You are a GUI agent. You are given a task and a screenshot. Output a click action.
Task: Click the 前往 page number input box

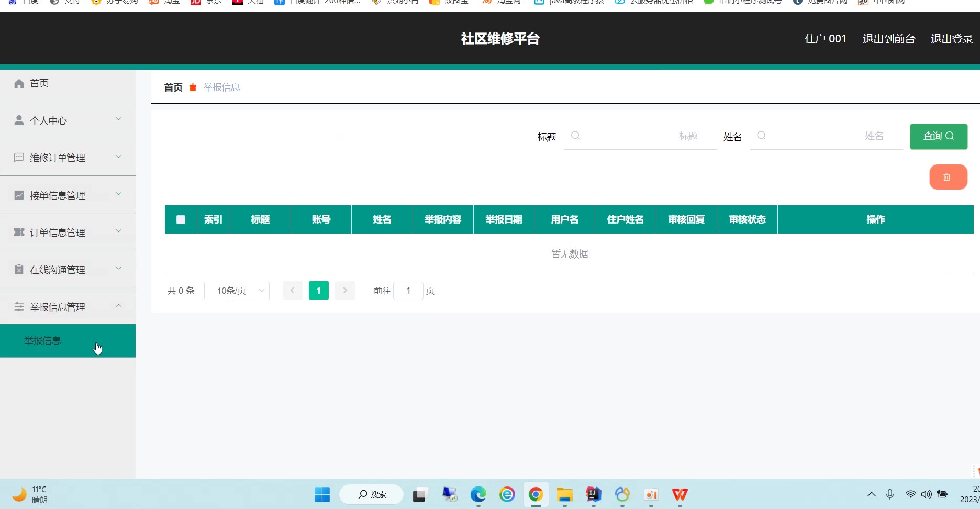pos(408,291)
